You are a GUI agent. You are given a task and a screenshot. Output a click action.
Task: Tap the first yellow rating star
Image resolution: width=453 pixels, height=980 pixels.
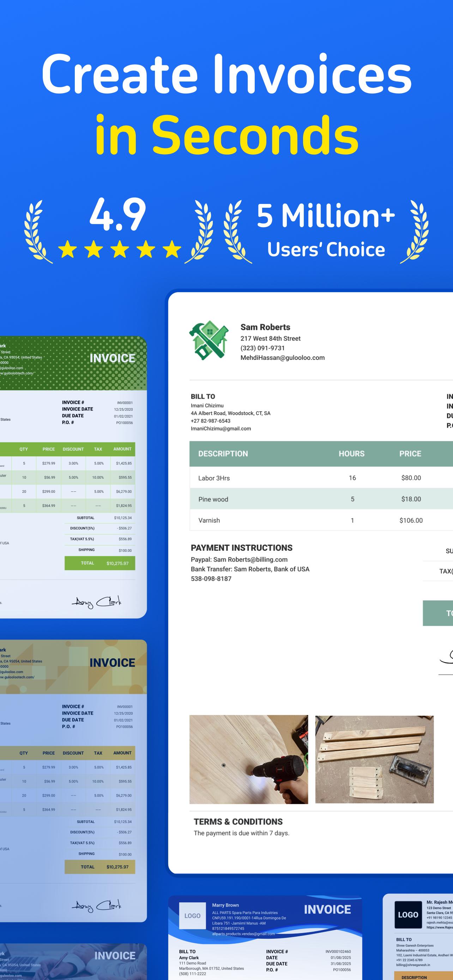[68, 249]
